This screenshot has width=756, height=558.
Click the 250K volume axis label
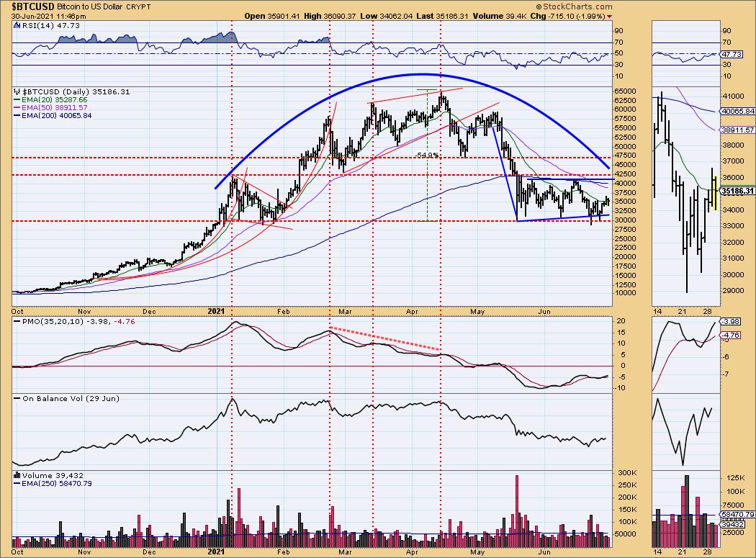coord(628,485)
